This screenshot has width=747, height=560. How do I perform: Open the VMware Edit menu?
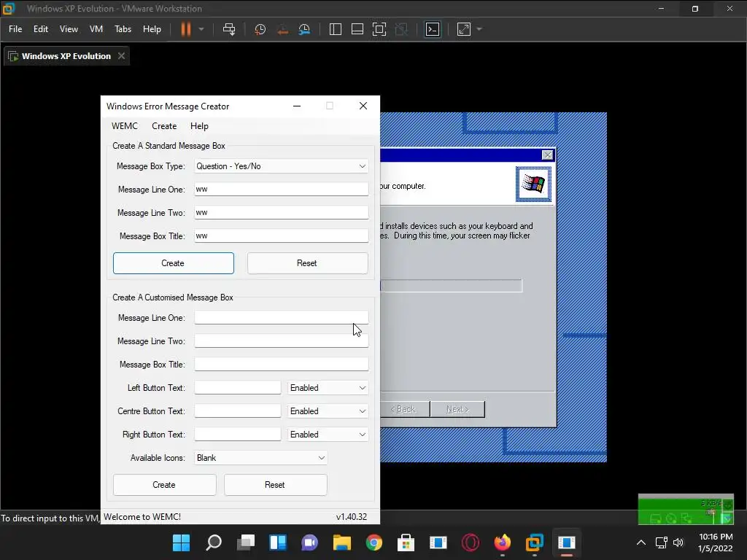[x=41, y=29]
